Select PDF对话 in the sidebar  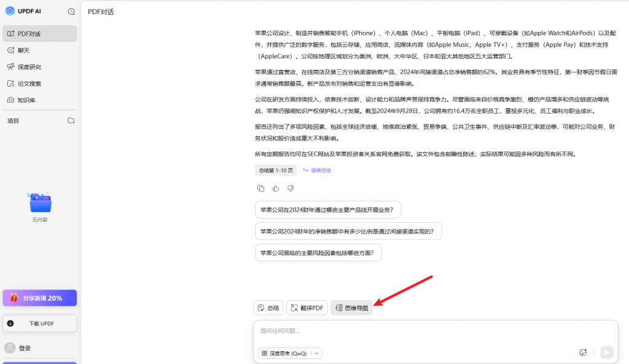39,34
